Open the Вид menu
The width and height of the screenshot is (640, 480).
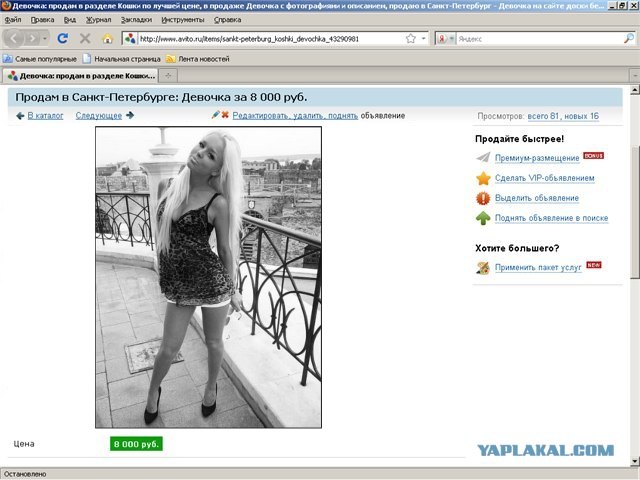pos(70,20)
